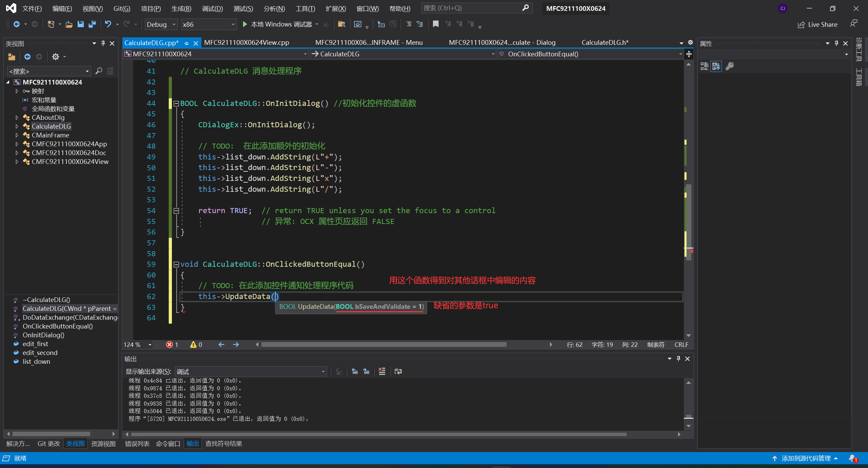868x468 pixels.
Task: Start the 本地 Windows 调试器 button
Action: pos(277,24)
